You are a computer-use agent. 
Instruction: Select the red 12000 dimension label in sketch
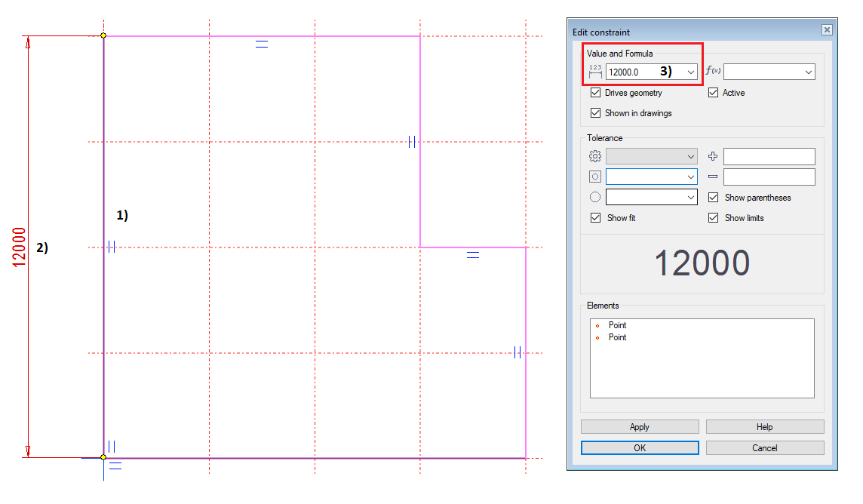(x=20, y=246)
